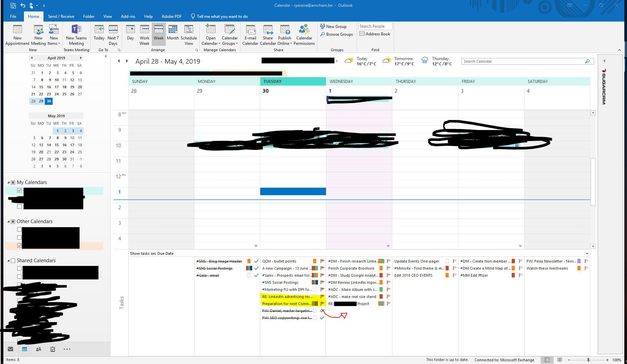The width and height of the screenshot is (627, 364).
Task: Open 'Show tasks on' arrangement dropdown
Action: coord(587,253)
